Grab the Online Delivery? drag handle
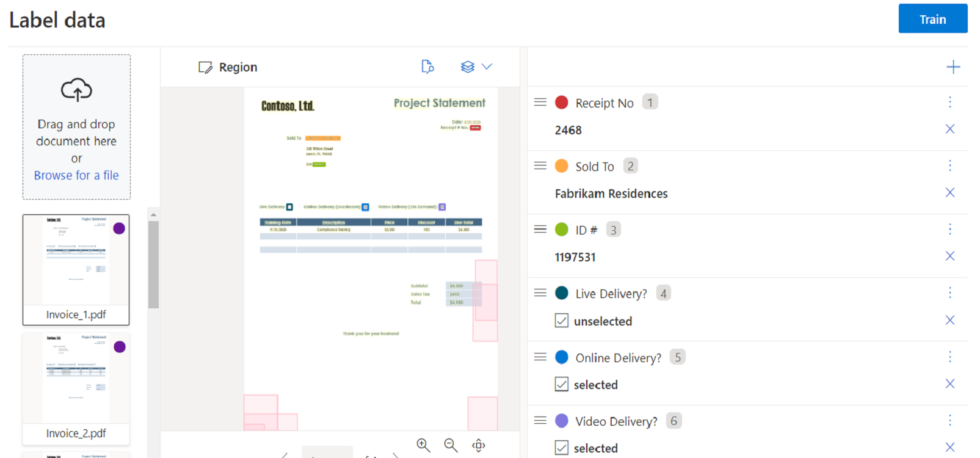980x458 pixels. tap(540, 357)
